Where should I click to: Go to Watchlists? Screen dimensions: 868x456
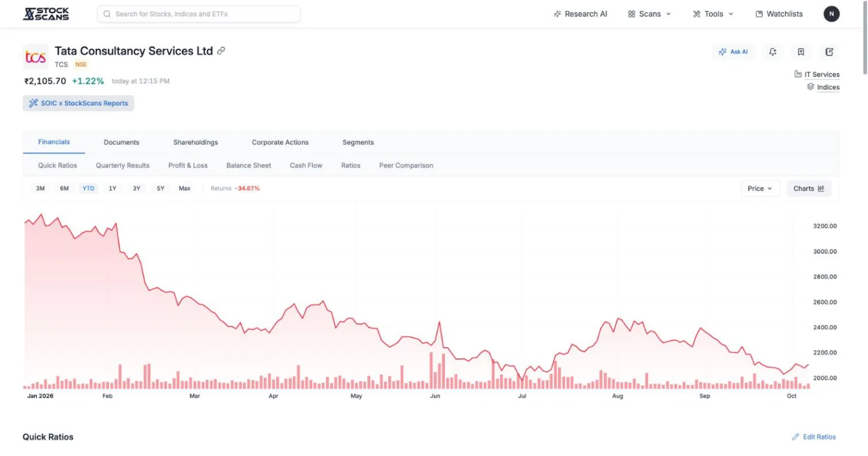click(779, 14)
